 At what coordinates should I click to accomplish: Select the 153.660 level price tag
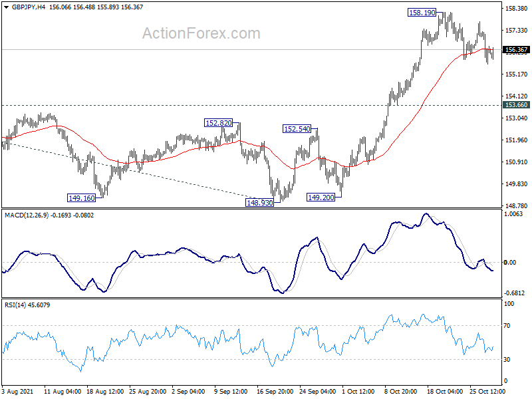click(516, 105)
